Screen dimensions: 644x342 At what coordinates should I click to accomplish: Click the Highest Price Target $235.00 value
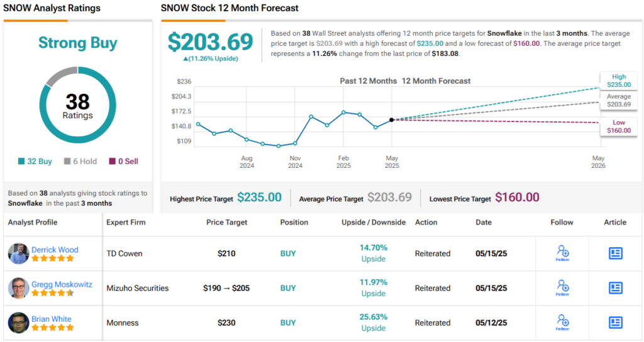point(259,197)
